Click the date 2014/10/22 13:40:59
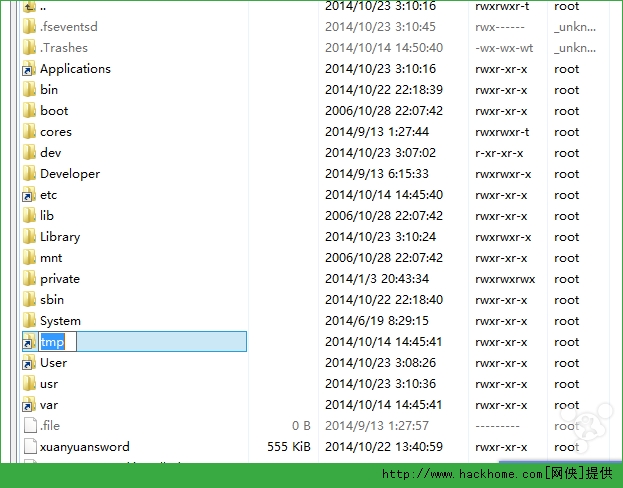Screen dimensions: 623x488 pos(384,447)
